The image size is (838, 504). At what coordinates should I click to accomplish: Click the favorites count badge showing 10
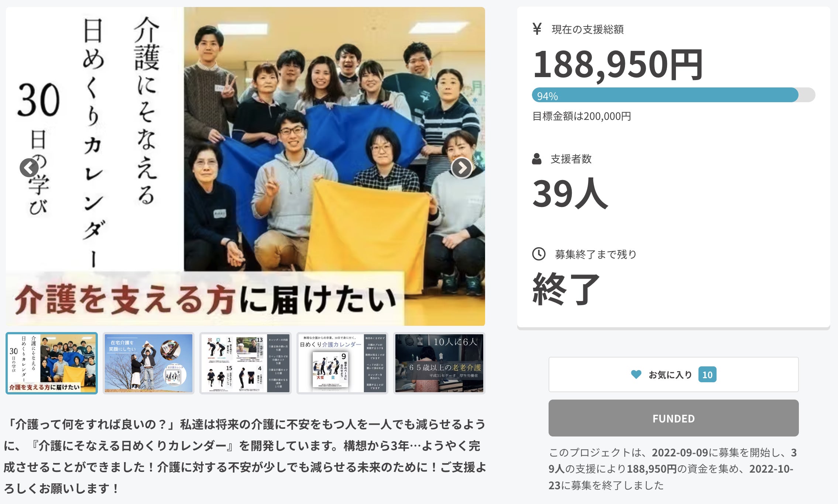coord(707,374)
